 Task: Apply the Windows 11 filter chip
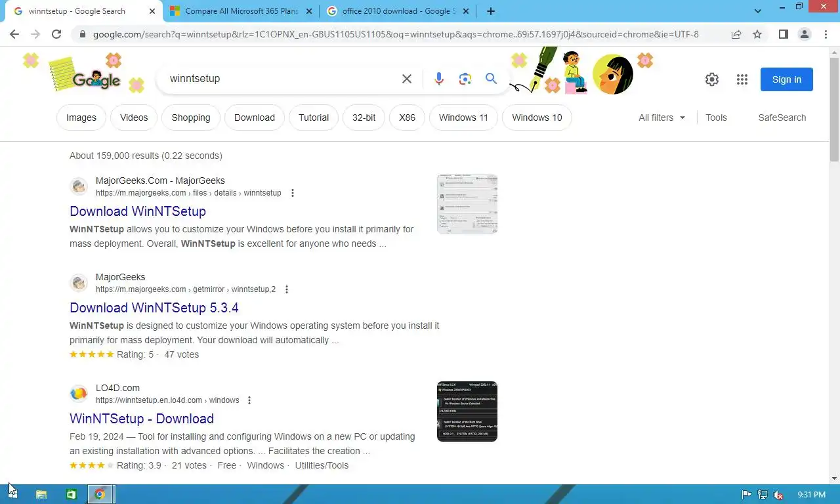click(463, 117)
